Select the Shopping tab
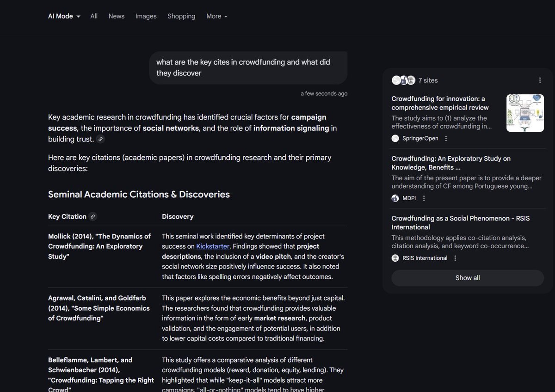Viewport: 555px width, 392px height. [x=181, y=16]
